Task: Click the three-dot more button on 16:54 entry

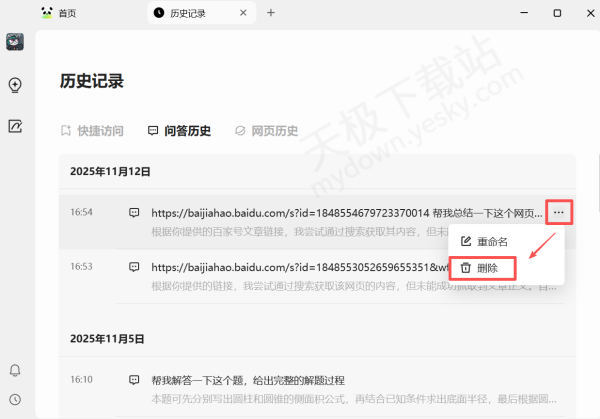Action: (x=558, y=212)
